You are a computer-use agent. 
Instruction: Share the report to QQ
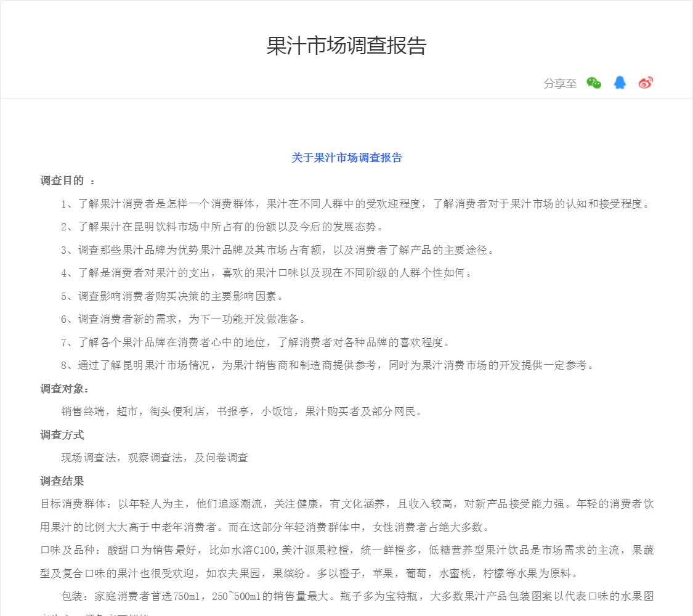[620, 83]
